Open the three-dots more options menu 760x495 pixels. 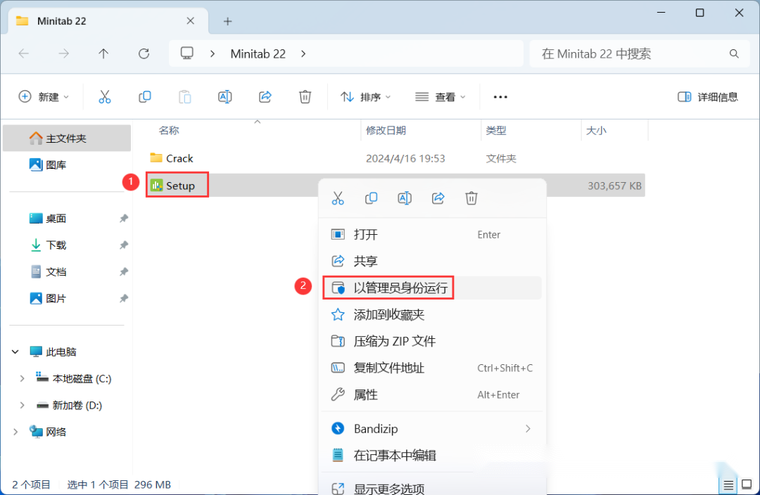[x=500, y=97]
